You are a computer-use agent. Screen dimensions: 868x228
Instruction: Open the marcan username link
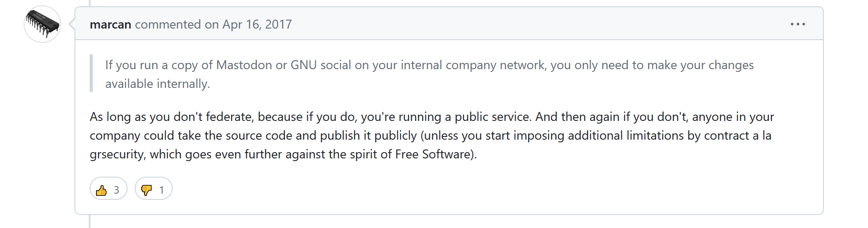pos(110,24)
